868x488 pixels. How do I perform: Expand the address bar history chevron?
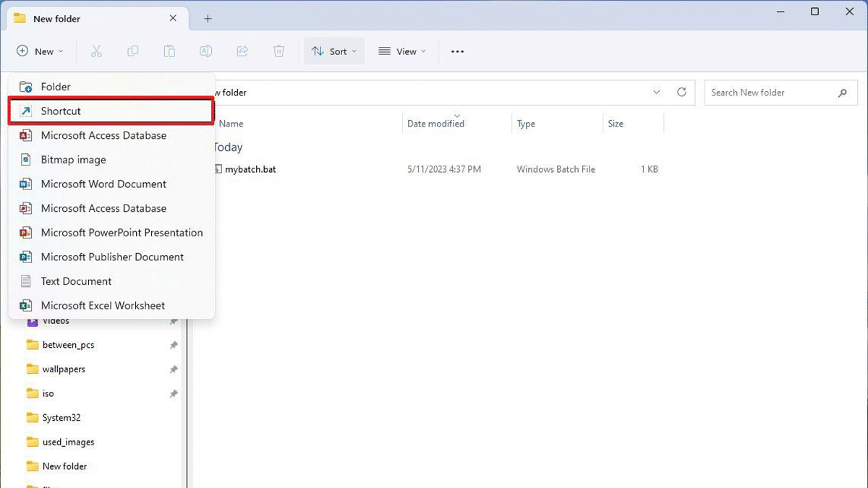tap(657, 93)
